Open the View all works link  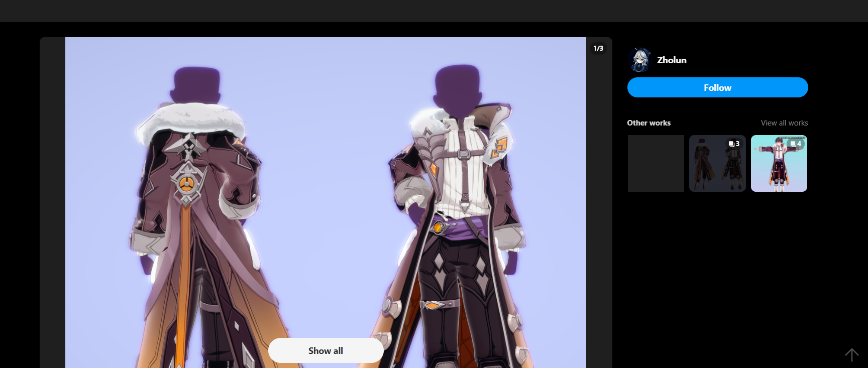[784, 123]
